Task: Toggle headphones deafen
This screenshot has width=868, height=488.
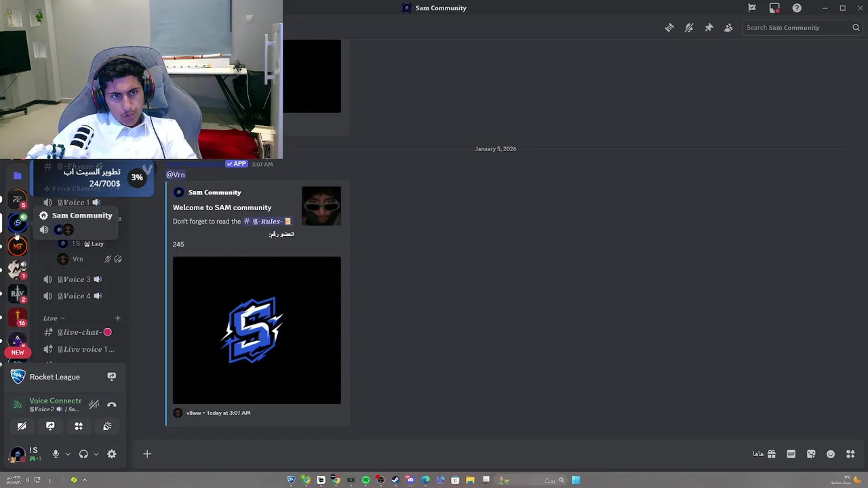Action: 83,454
